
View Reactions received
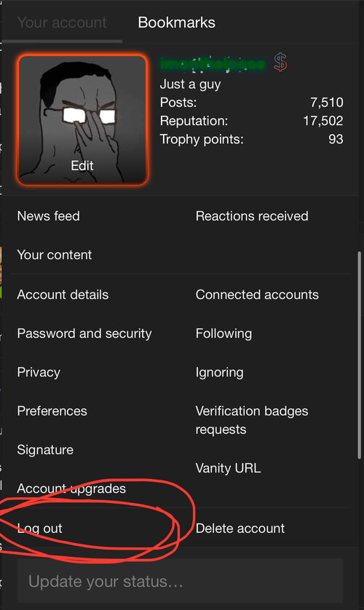click(x=252, y=216)
